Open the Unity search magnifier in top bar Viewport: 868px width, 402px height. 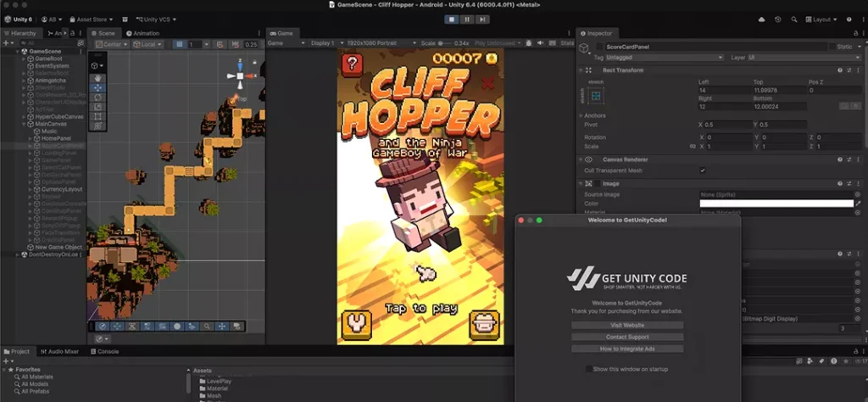793,20
